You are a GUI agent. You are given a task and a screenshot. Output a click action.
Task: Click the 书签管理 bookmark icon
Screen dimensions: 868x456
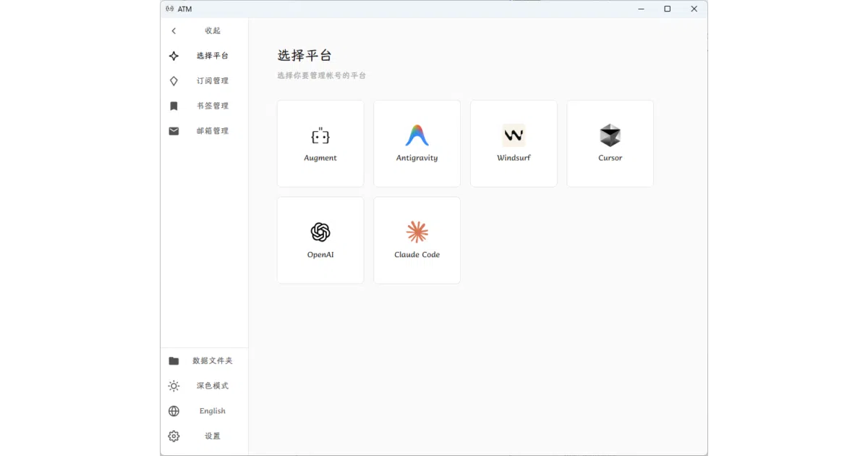174,106
